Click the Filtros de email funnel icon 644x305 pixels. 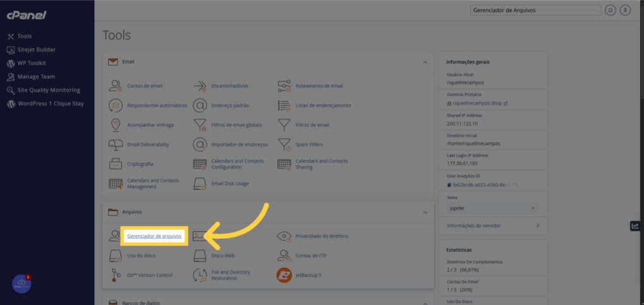pyautogui.click(x=284, y=124)
